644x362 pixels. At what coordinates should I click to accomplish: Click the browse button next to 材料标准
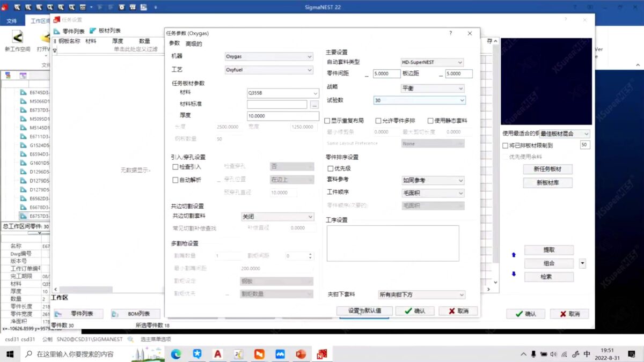[x=314, y=105]
